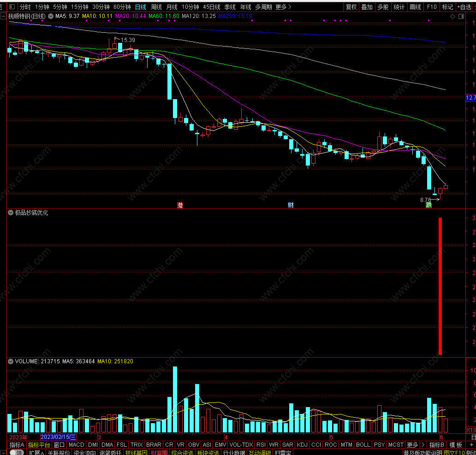Viewport: 476px width, 455px height.
Task: Click the panel toggle icon beside the diamond
Action: coord(461,17)
